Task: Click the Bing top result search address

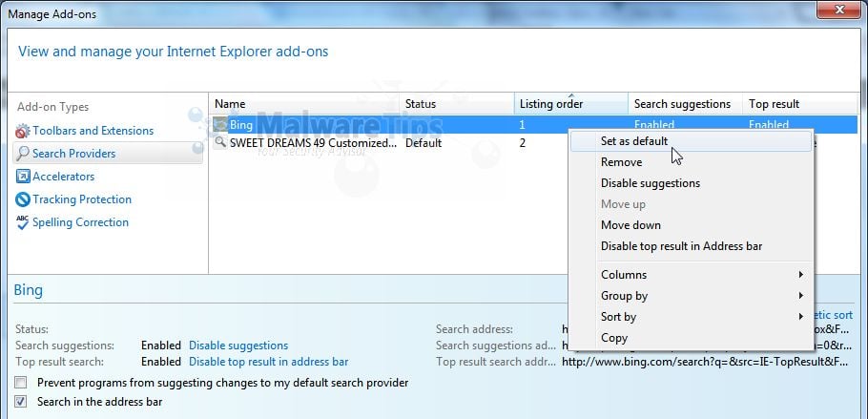Action: (705, 362)
